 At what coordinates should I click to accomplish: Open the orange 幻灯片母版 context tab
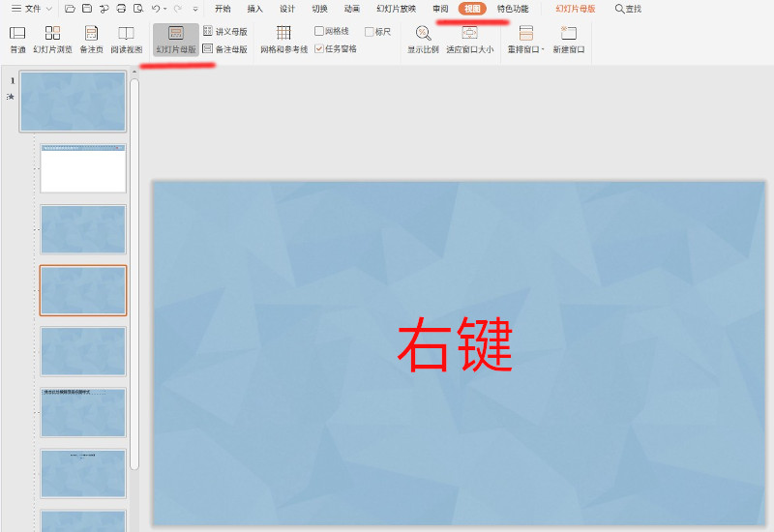point(576,9)
